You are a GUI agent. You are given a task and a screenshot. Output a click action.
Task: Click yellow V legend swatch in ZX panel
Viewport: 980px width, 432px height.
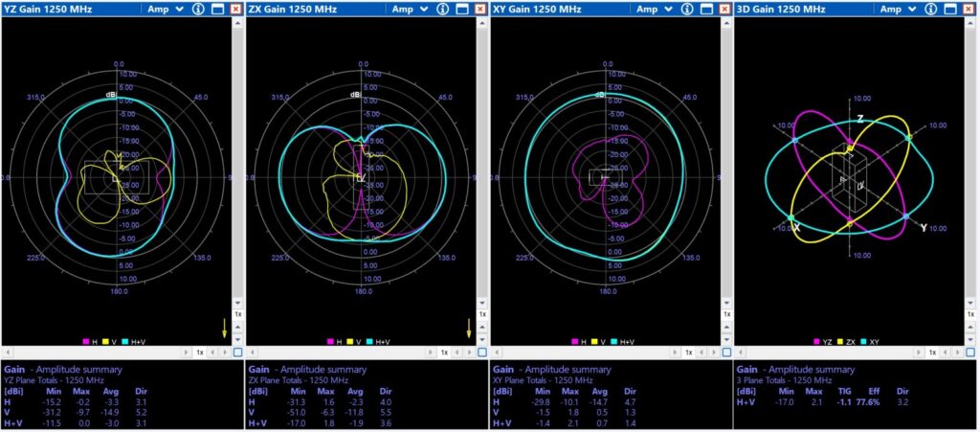click(x=349, y=341)
